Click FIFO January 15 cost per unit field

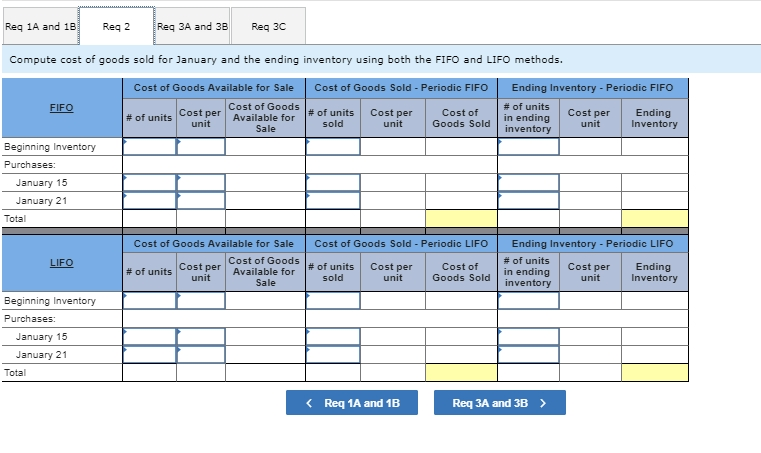(201, 183)
